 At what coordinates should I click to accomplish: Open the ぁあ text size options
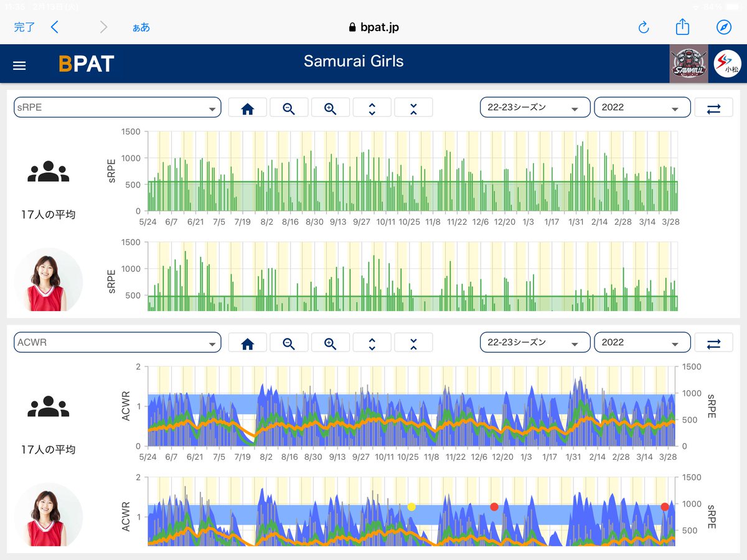click(x=141, y=27)
